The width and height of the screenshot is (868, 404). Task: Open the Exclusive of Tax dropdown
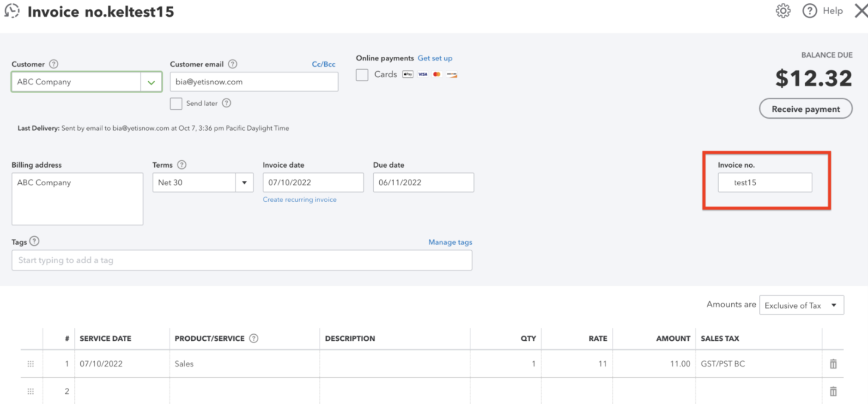coord(801,305)
